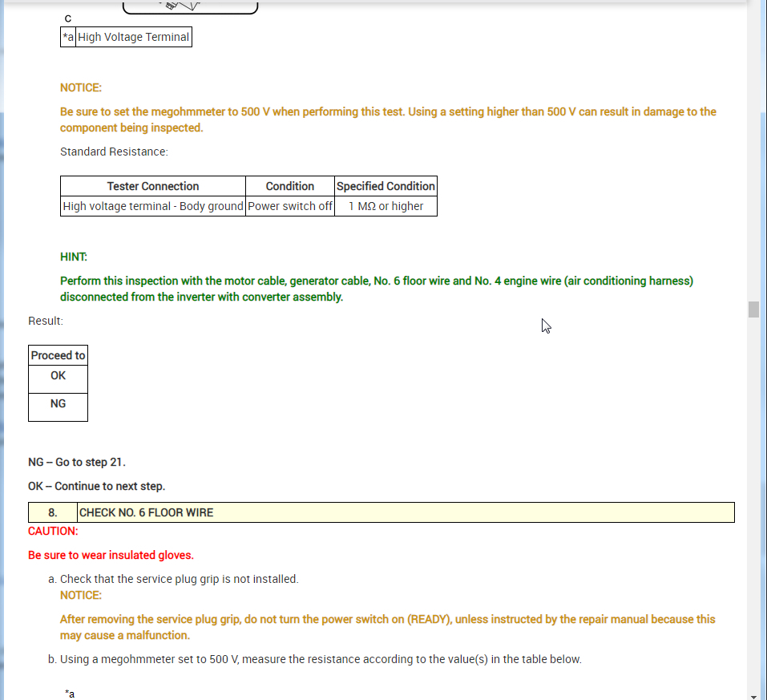The width and height of the screenshot is (767, 700).
Task: Click the red 'CAUTION:' label
Action: pos(53,531)
